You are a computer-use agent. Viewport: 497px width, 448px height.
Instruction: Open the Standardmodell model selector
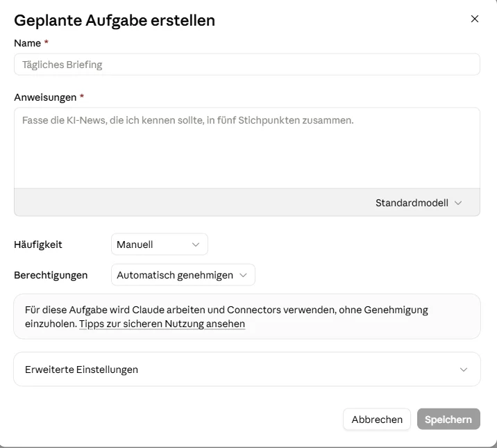(x=419, y=203)
